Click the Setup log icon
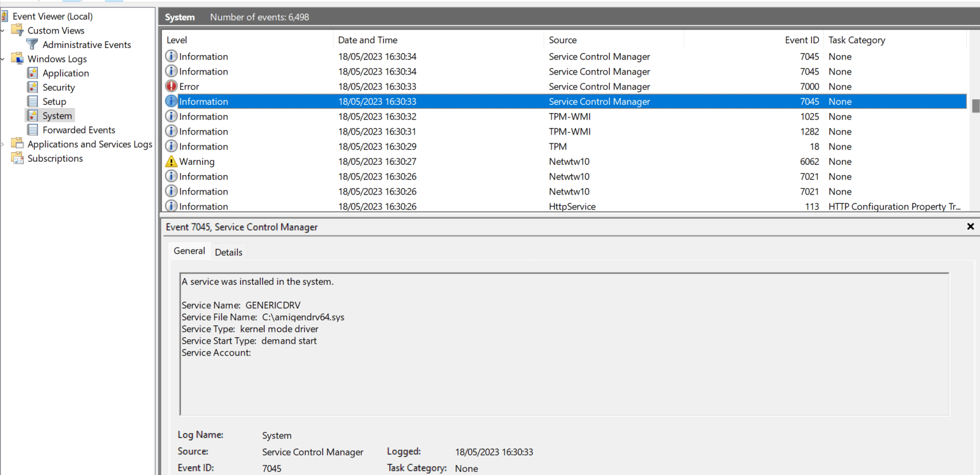 point(32,102)
